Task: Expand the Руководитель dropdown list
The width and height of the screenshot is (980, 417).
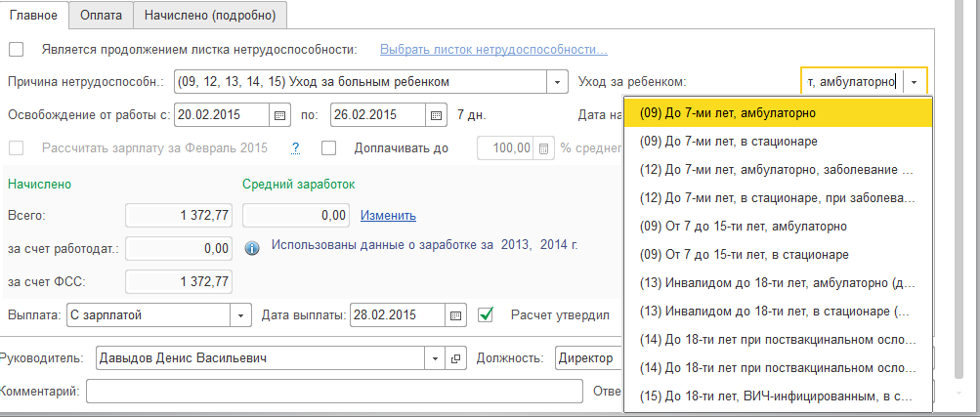Action: click(435, 357)
